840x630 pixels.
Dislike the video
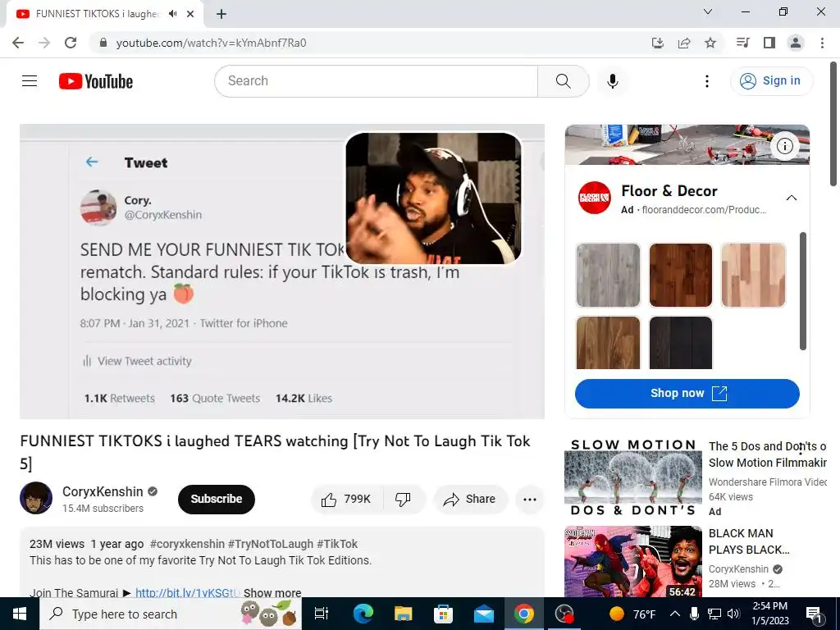(x=404, y=500)
